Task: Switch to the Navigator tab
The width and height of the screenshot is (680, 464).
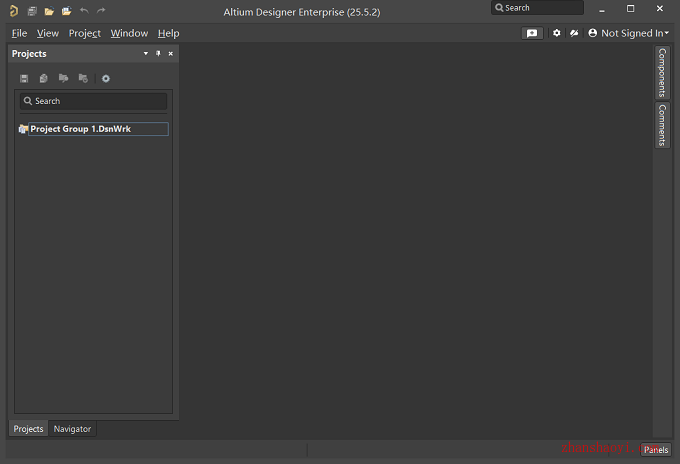Action: 72,429
